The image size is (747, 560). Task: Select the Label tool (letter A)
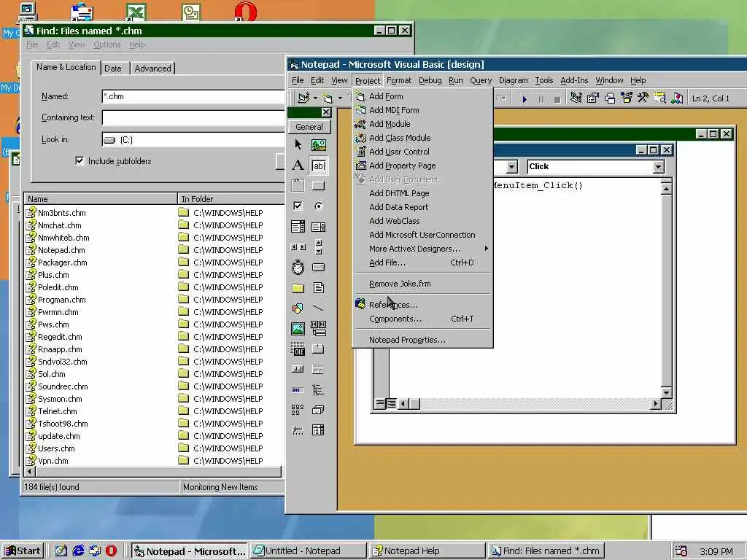(x=298, y=166)
